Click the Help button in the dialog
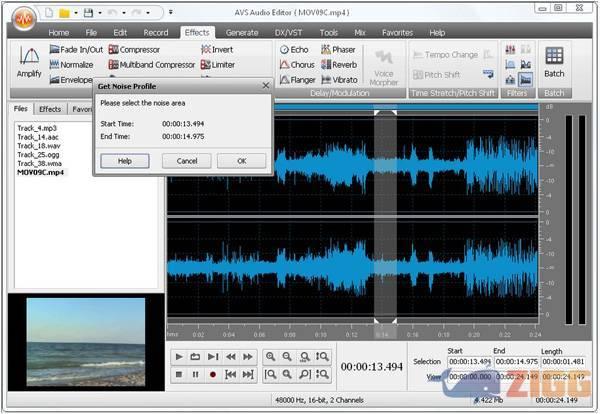Viewport: 600px width, 414px height. [124, 160]
